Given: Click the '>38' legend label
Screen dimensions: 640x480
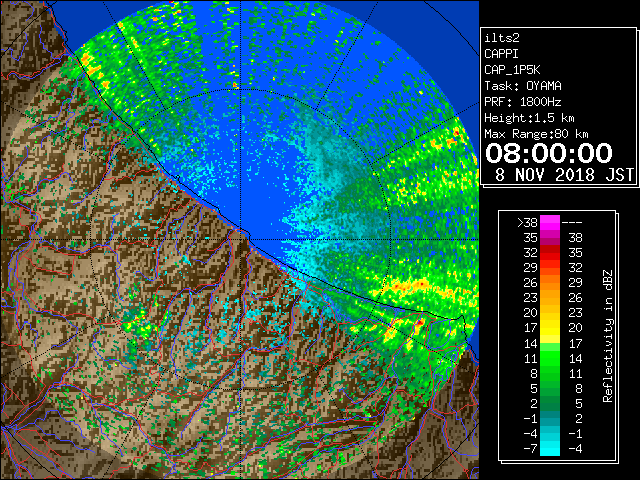Looking at the screenshot, I should click(x=527, y=223).
